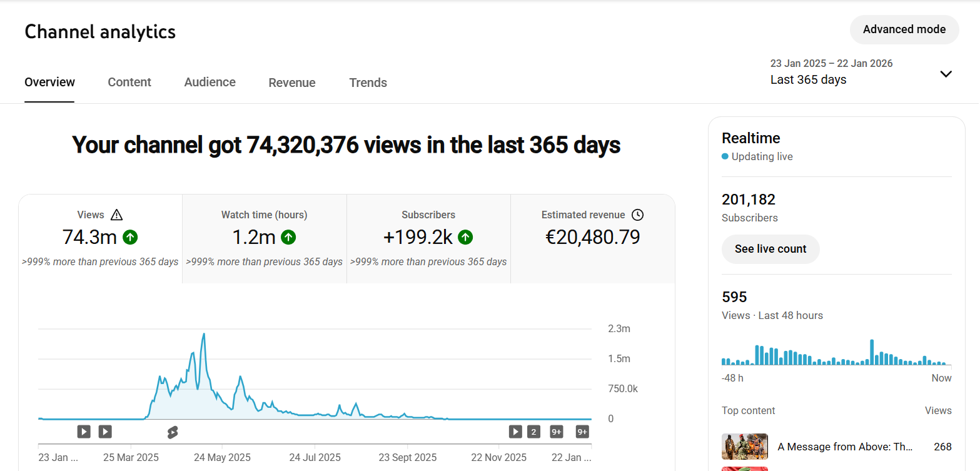This screenshot has height=471, width=980.
Task: Select the Shorts marker icon under the chart
Action: [173, 432]
